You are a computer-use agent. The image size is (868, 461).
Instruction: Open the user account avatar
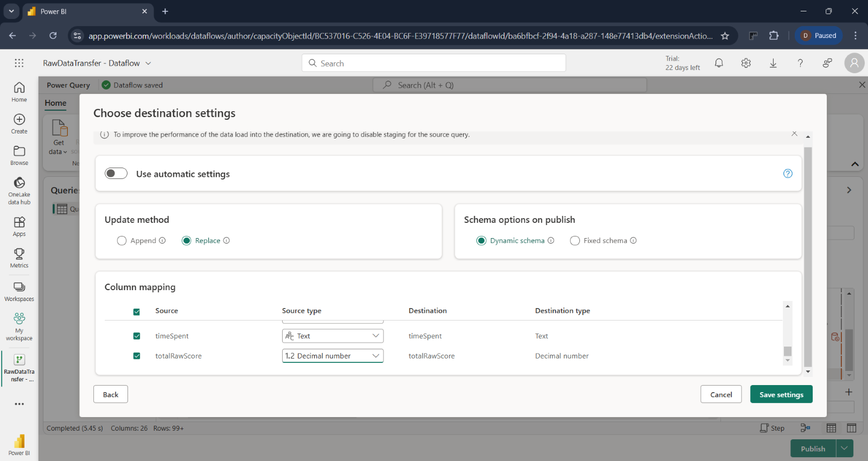[854, 63]
